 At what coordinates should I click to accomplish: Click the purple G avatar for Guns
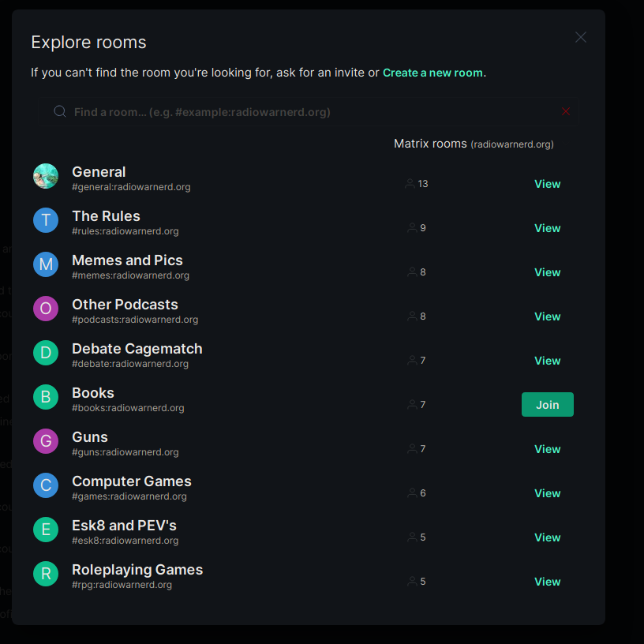[46, 441]
